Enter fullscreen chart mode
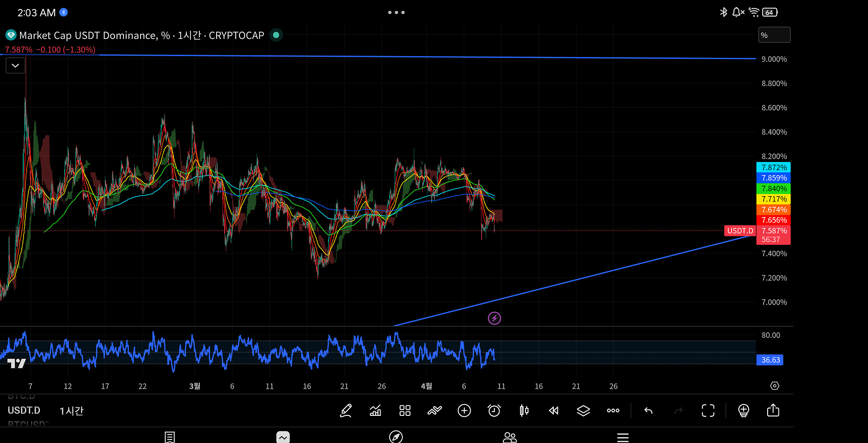 708,410
